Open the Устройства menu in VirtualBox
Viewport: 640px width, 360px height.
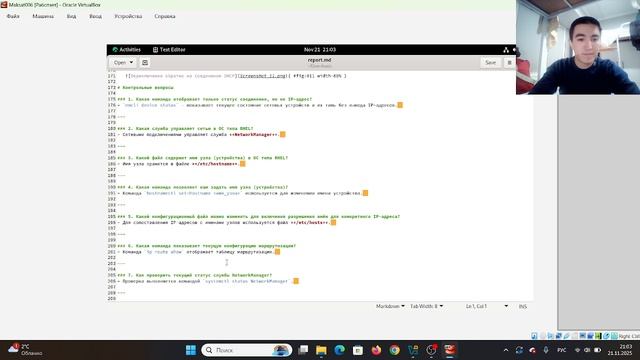tap(128, 16)
